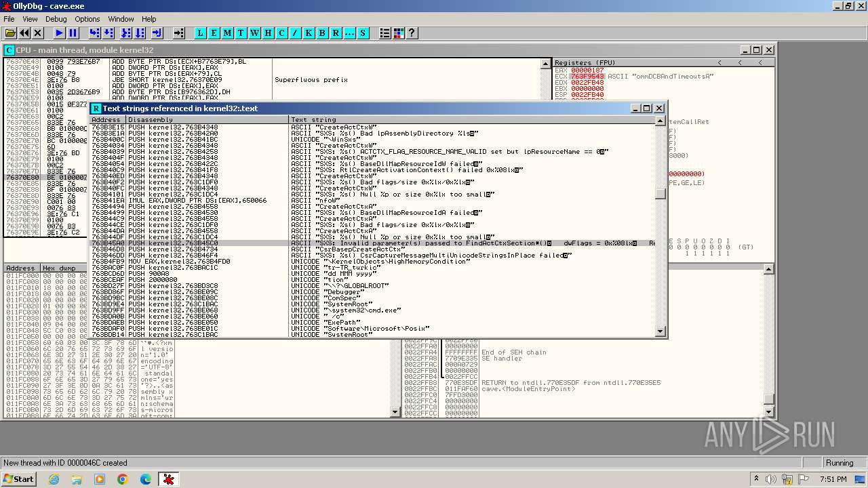Select the row with UNICODE "Debugger"
The image size is (868, 488).
(372, 291)
